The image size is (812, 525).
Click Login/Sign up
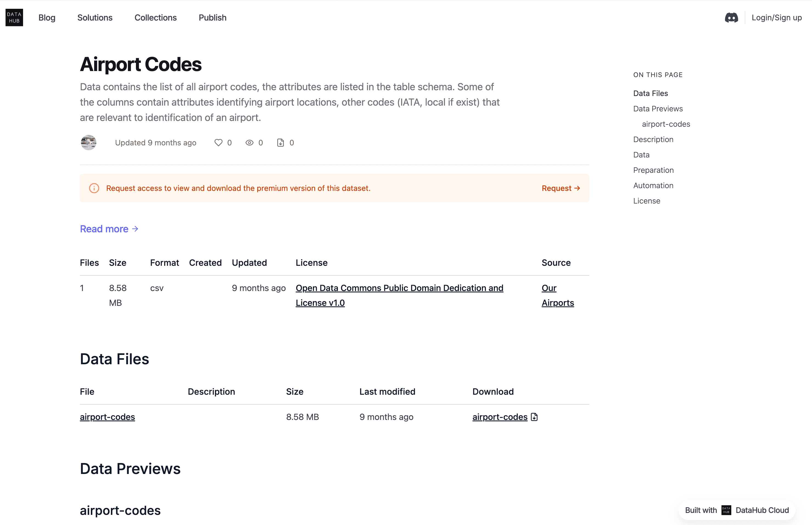tap(777, 18)
